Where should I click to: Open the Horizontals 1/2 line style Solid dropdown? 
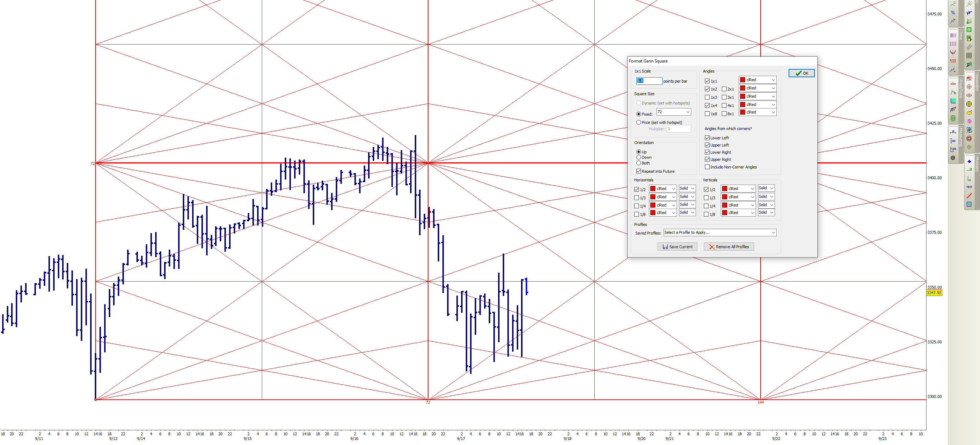pyautogui.click(x=687, y=188)
